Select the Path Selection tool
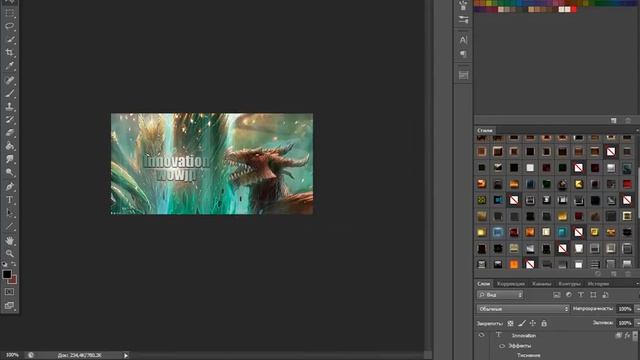640x360 pixels. (x=9, y=213)
